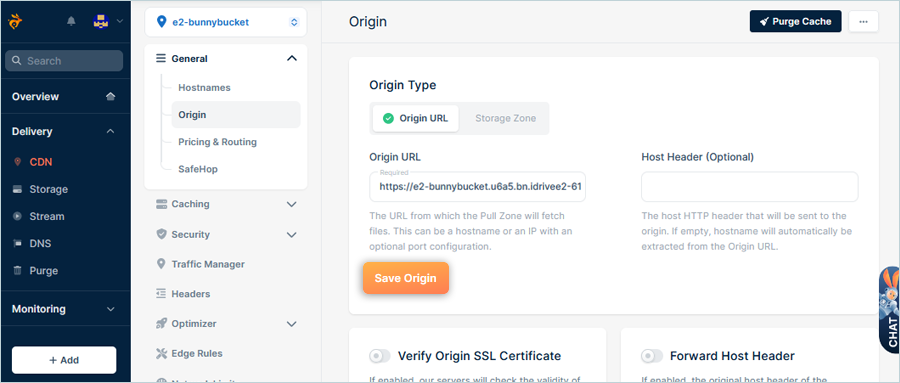Open the e2-bunnybucket pull zone selector
This screenshot has width=900, height=383.
coord(226,22)
